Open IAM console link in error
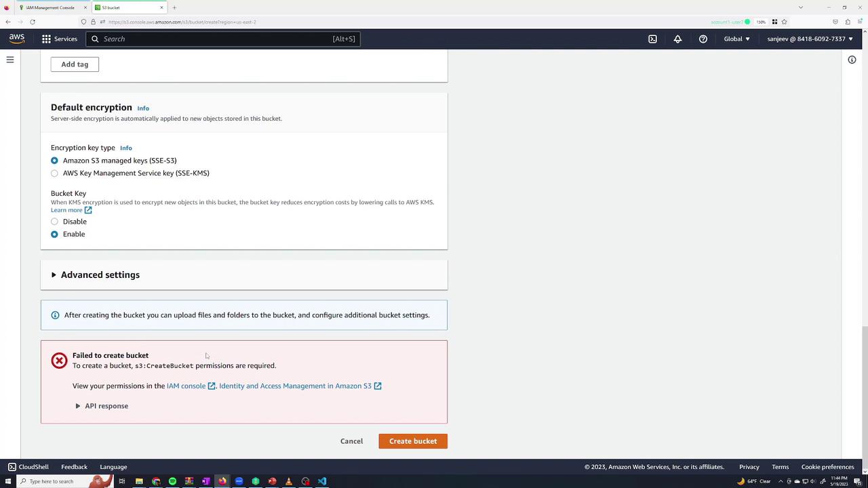868x488 pixels. click(191, 386)
